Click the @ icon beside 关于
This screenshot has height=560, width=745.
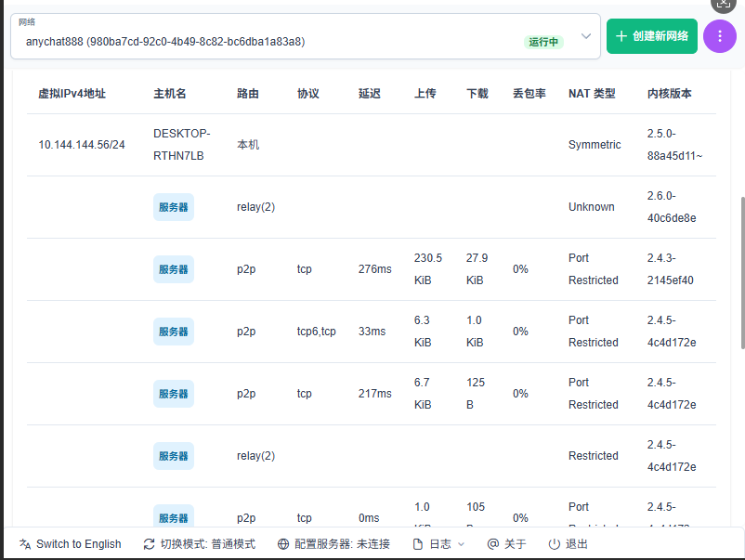pyautogui.click(x=492, y=544)
